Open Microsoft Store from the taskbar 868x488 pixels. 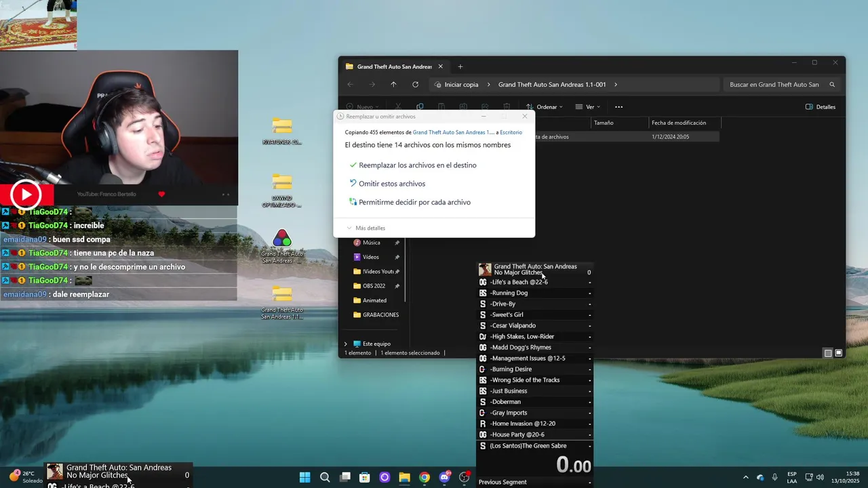(x=364, y=477)
